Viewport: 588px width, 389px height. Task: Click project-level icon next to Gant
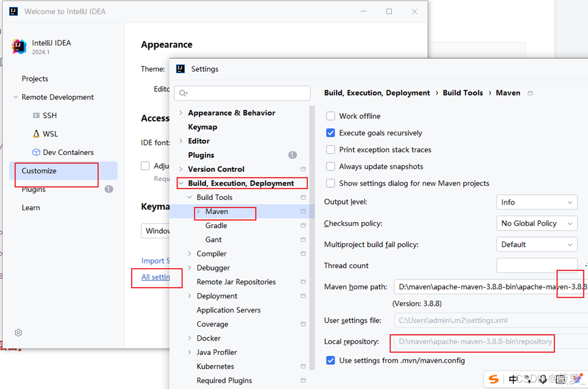coord(303,239)
